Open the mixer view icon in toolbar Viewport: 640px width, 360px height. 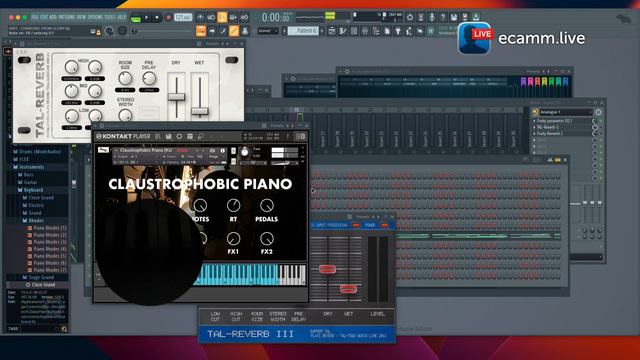point(365,31)
